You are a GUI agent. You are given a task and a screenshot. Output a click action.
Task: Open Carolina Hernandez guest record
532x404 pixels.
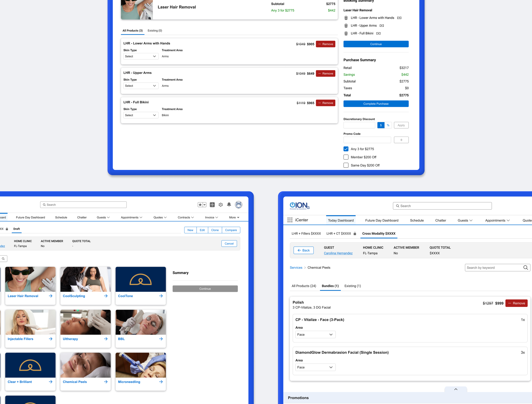pos(338,253)
